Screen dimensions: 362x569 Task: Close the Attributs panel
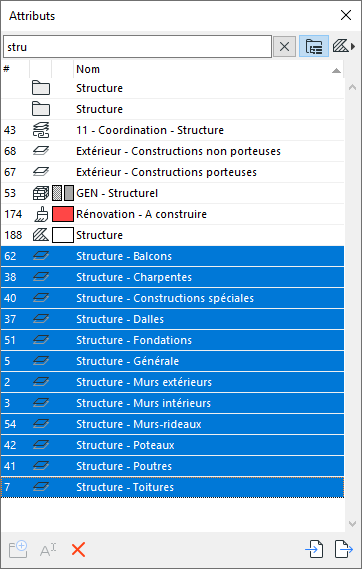point(346,15)
